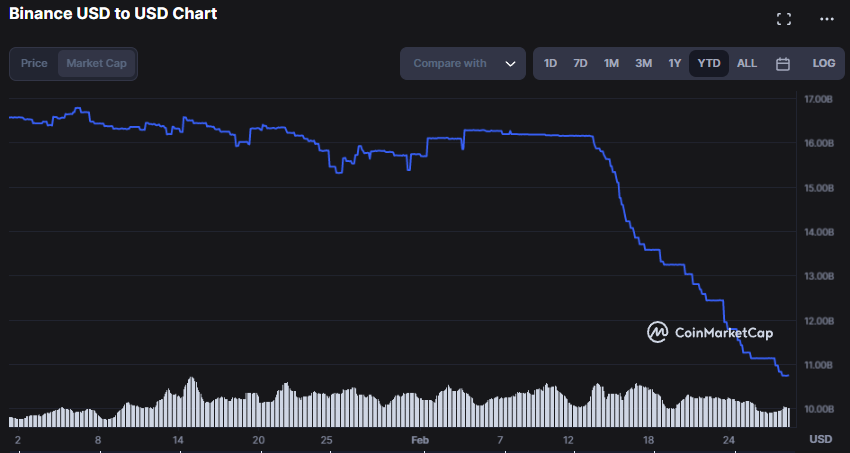Screen dimensions: 850x453
Task: Select the ALL time range
Action: click(746, 63)
